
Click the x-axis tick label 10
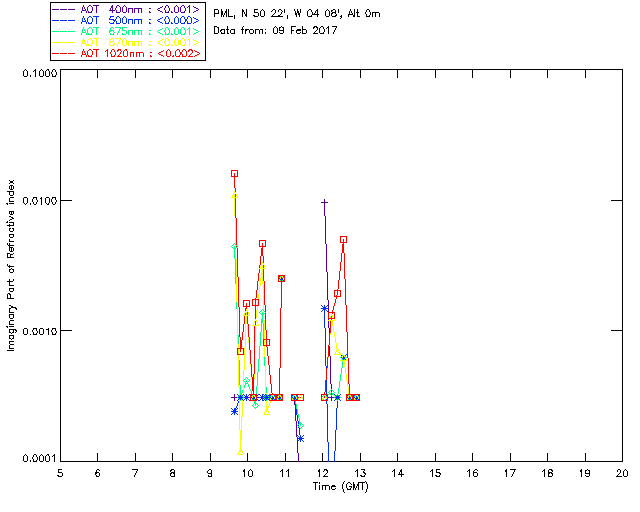[247, 473]
